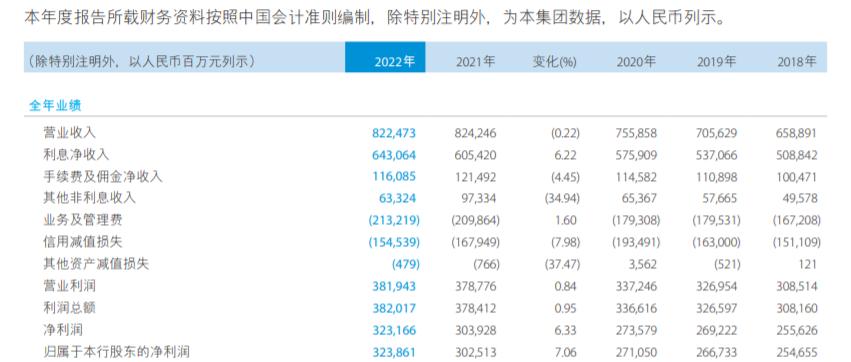This screenshot has width=851, height=362.
Task: Select 2020 total profit 336,616
Action: tap(635, 309)
